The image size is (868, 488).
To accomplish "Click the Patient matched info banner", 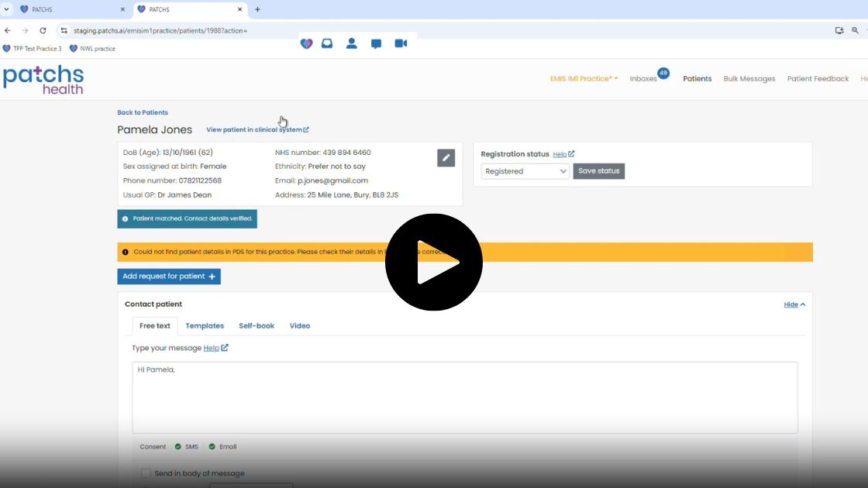I will point(187,218).
